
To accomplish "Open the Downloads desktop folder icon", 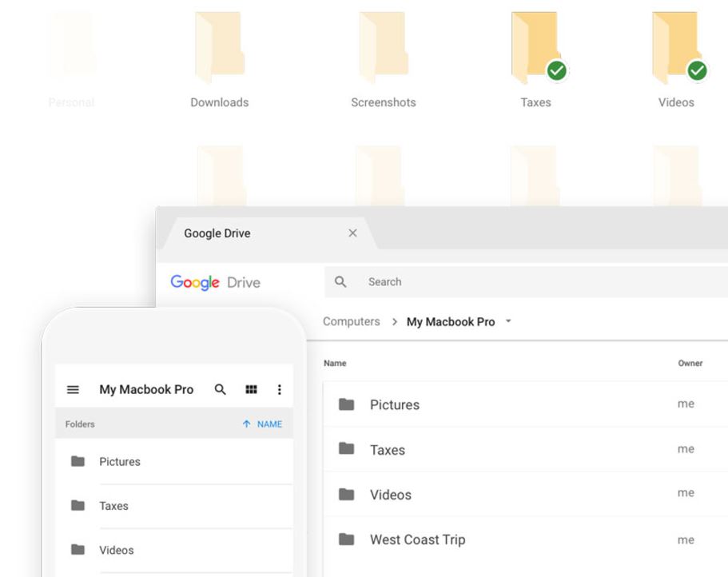I will click(x=220, y=47).
